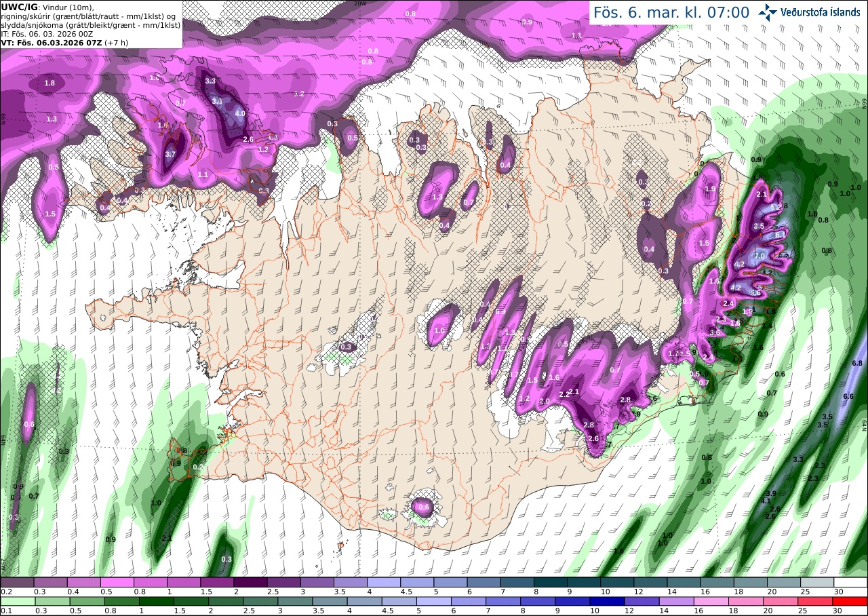Click the 4.1 rain value southeast offshore
Screen dimensions: 868x616
coord(766,501)
